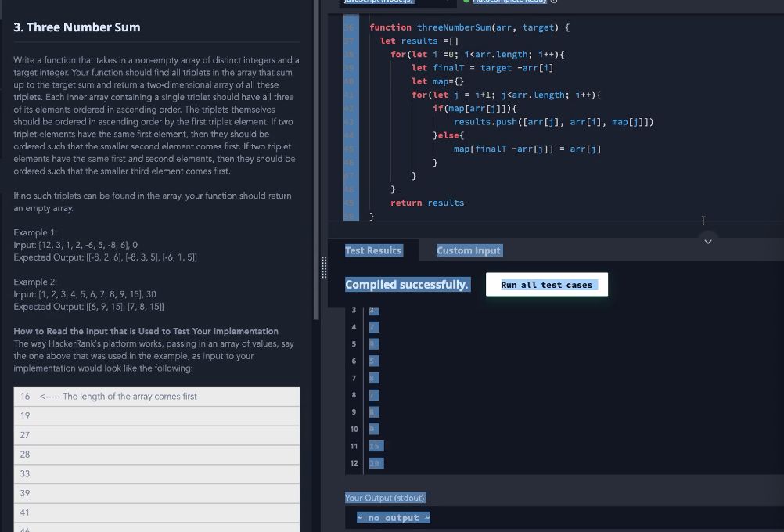Click the 'map[finalT -arr[j]] = arr[j]' line
Viewport: 784px width, 532px height.
tap(527, 149)
